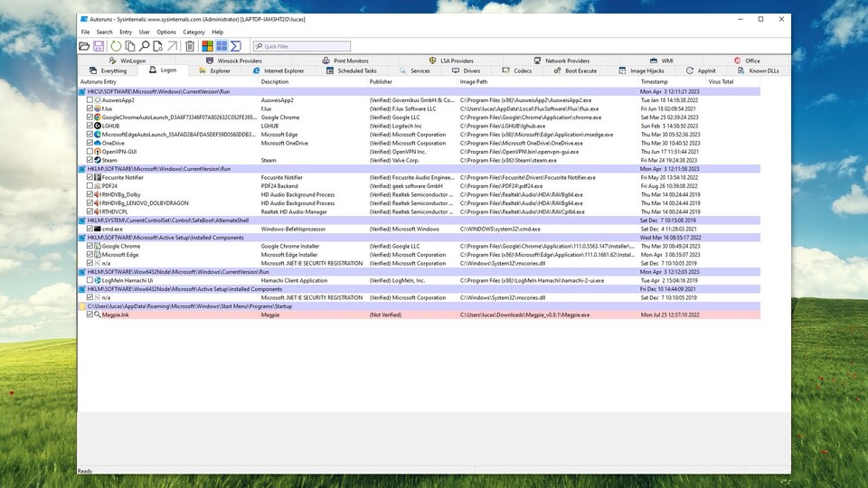Viewport: 868px width, 488px height.
Task: Click the 'Windows-Befehlsprozessor' description cell
Action: pyautogui.click(x=293, y=229)
